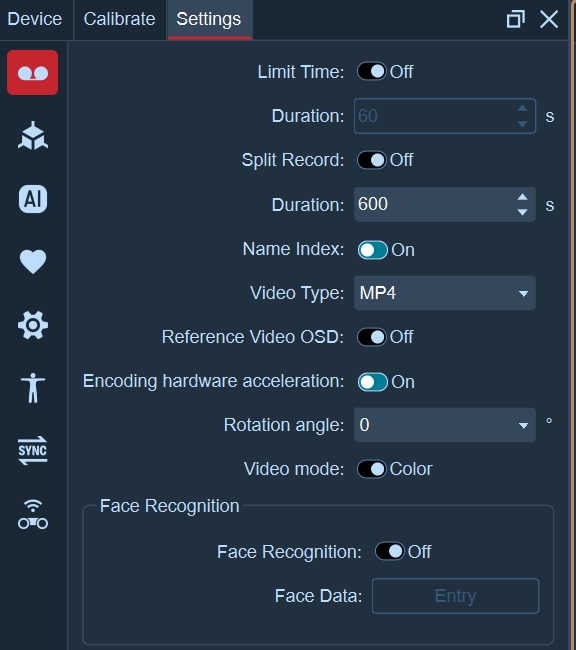The height and width of the screenshot is (650, 576).
Task: Select the human body figure icon
Action: pyautogui.click(x=33, y=388)
